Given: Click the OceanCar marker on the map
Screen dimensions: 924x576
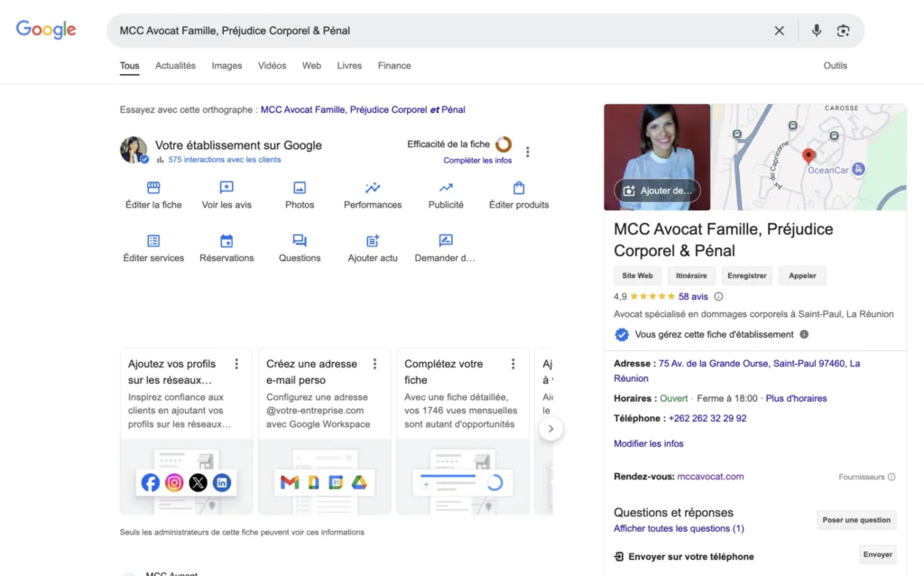Looking at the screenshot, I should pyautogui.click(x=859, y=169).
